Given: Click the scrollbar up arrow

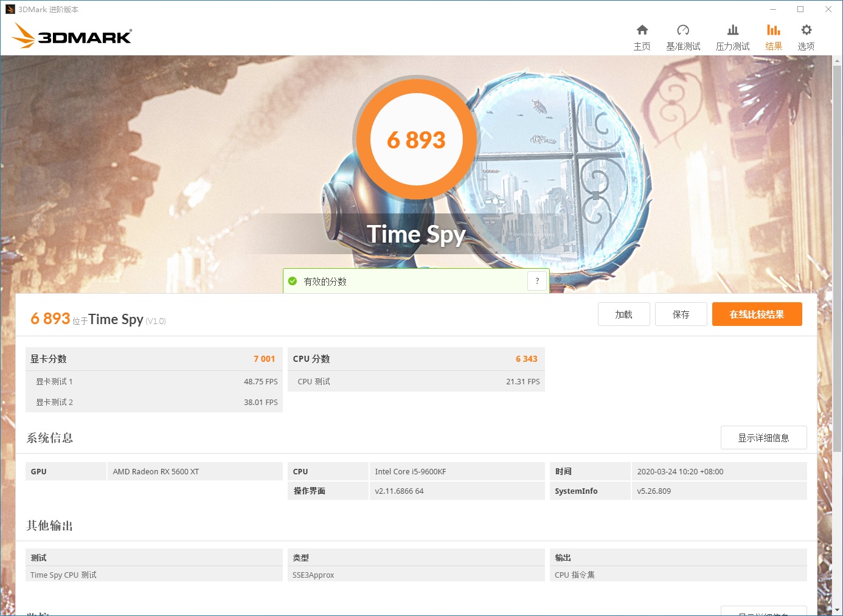Looking at the screenshot, I should click(x=838, y=60).
